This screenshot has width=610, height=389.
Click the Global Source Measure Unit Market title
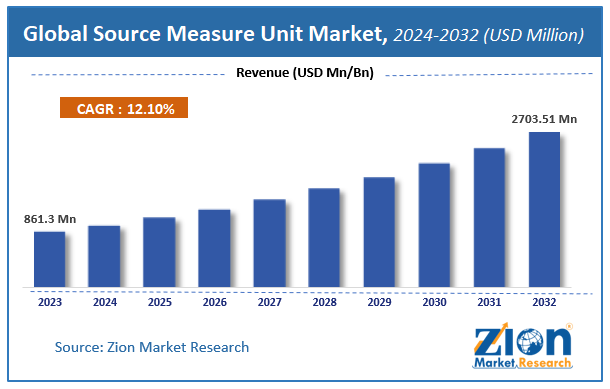pos(205,34)
